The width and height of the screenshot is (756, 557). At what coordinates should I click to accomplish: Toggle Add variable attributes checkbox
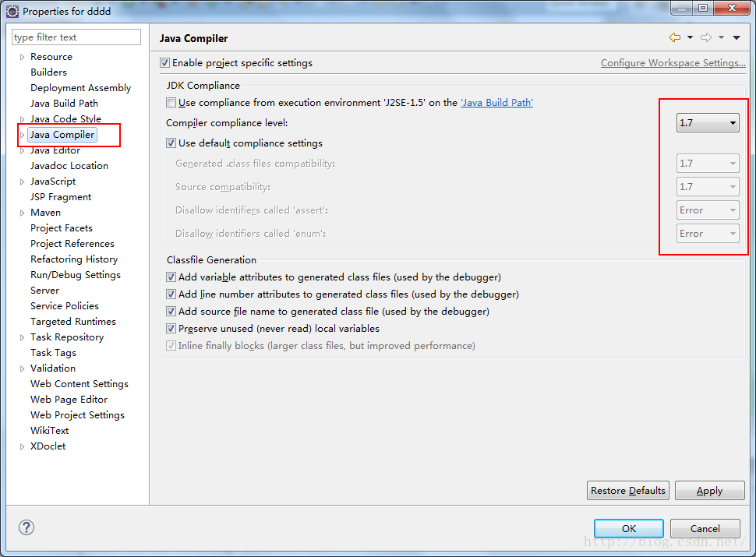tap(171, 277)
